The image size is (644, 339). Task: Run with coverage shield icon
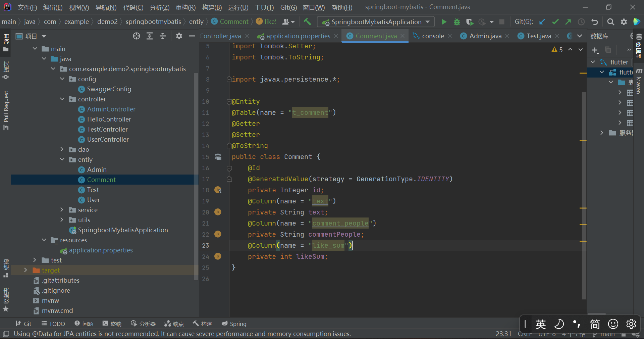click(x=470, y=22)
